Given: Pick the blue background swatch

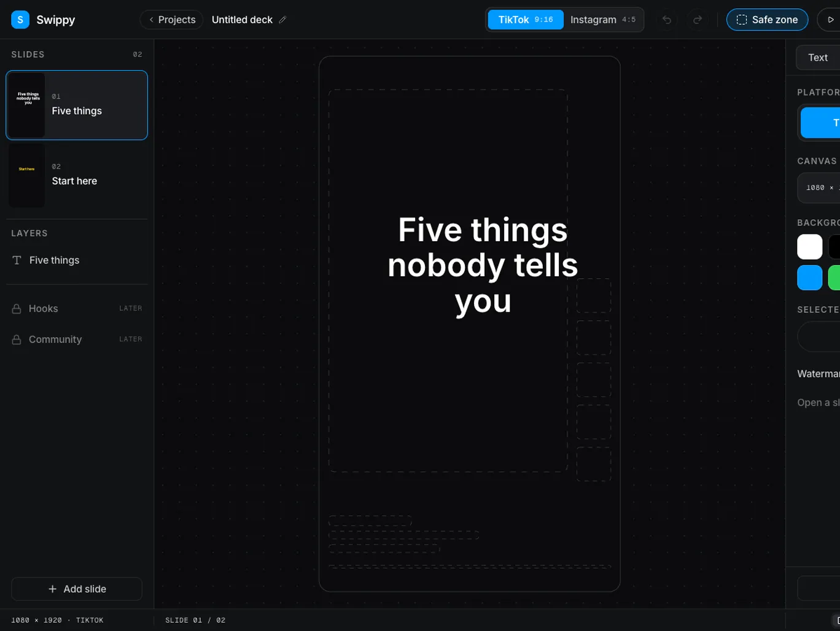Looking at the screenshot, I should point(809,277).
